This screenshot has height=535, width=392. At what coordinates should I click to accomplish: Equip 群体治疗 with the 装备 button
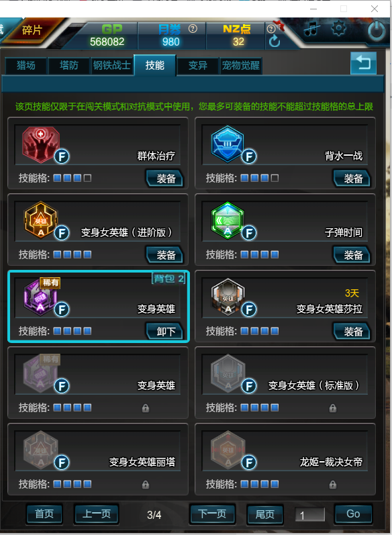[166, 179]
